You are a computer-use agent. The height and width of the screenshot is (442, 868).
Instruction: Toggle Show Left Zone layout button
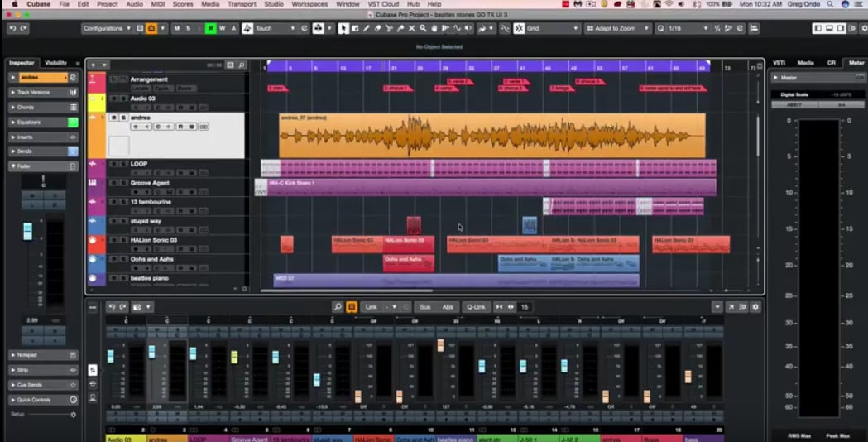pyautogui.click(x=818, y=28)
